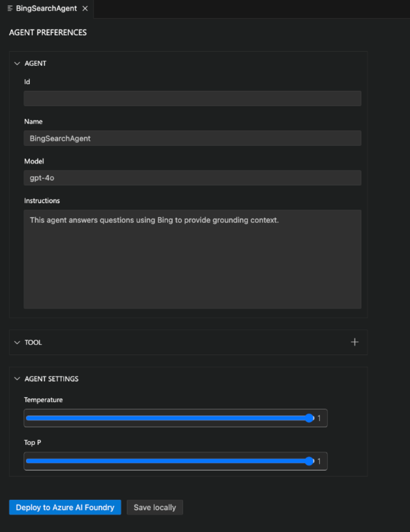Click the Save locally button
410x532 pixels.
pos(155,507)
